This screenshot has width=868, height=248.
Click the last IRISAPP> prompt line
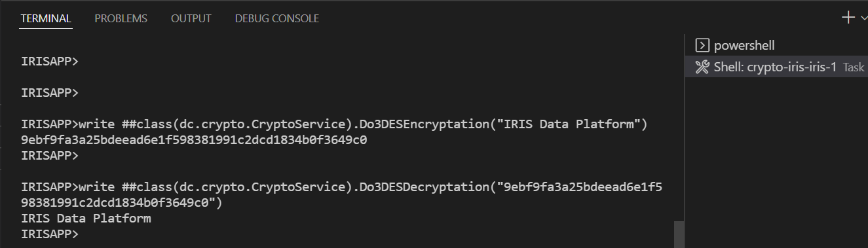coord(50,234)
